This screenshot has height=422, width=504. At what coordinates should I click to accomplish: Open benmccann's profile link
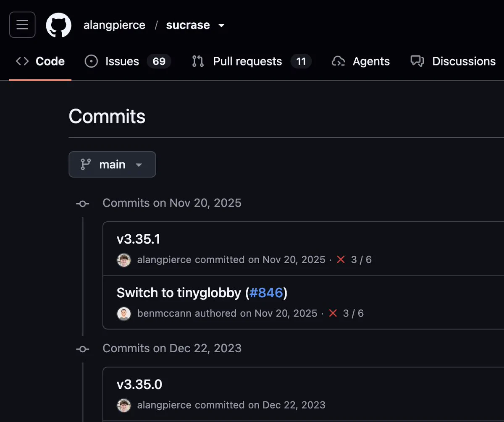[164, 313]
